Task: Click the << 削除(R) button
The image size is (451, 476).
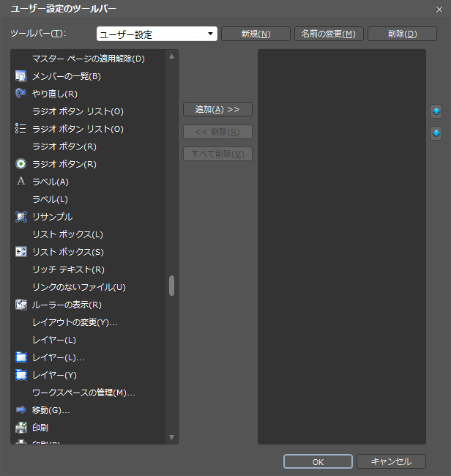Action: click(217, 132)
